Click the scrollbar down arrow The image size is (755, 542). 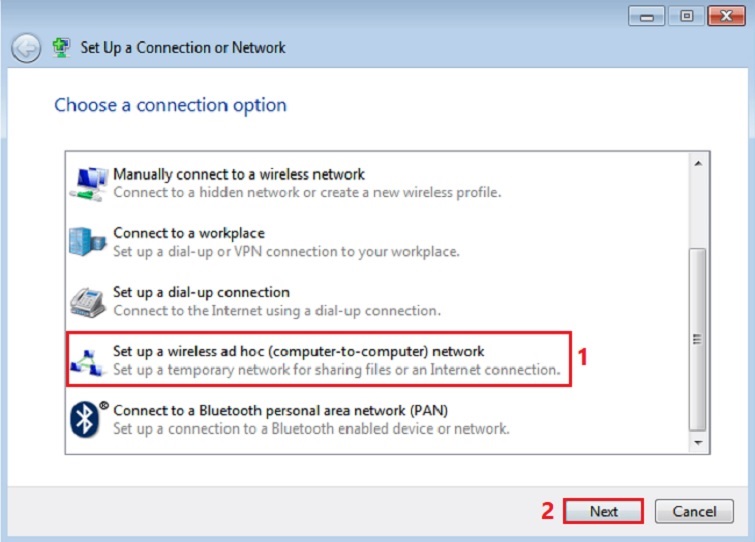coord(698,443)
